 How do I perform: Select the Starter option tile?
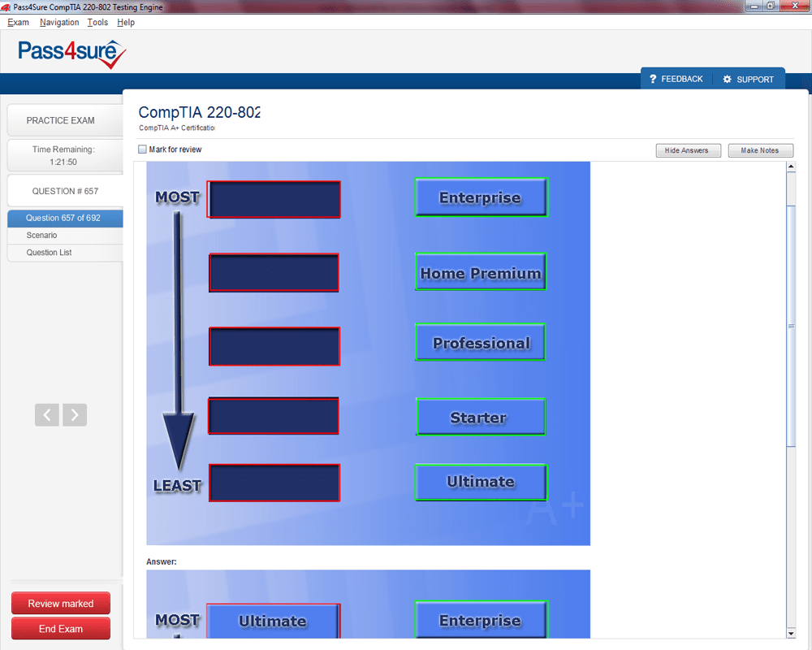click(481, 417)
